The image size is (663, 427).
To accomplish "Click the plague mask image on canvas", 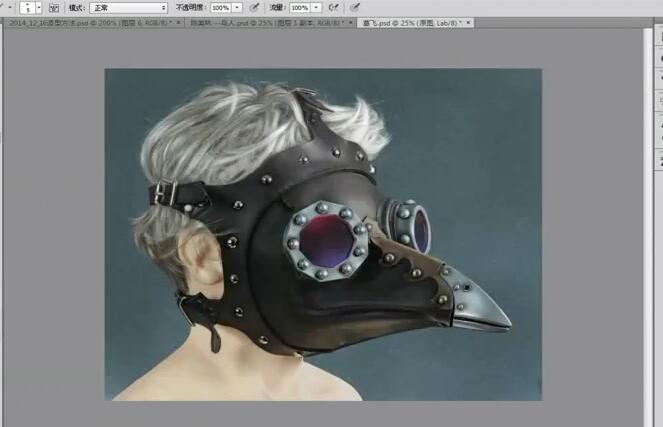I will click(323, 234).
